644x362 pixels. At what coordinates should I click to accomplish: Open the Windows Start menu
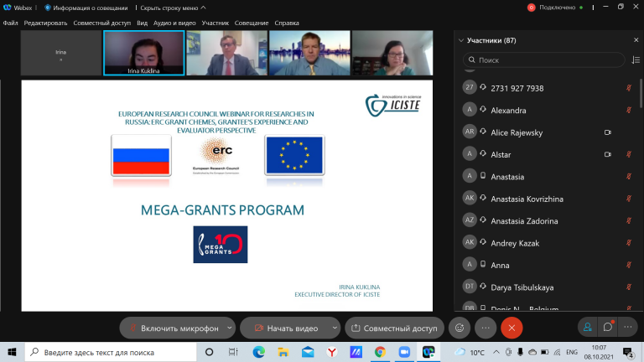click(12, 352)
